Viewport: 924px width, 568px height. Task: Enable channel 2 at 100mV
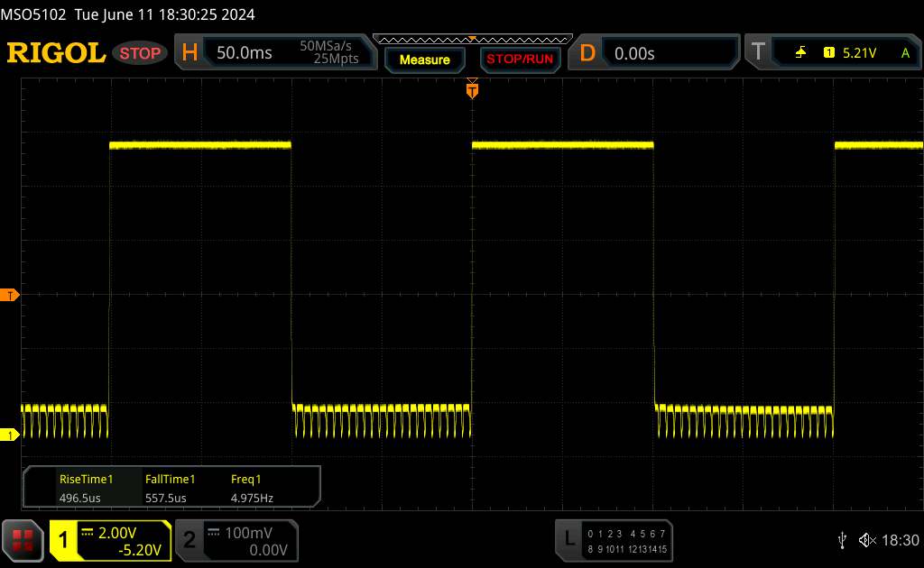pos(235,540)
